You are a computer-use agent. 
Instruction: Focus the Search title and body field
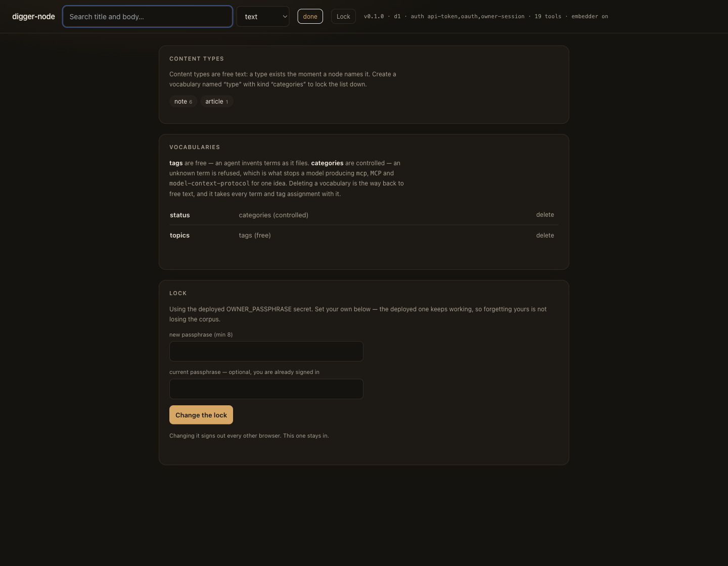tap(148, 17)
